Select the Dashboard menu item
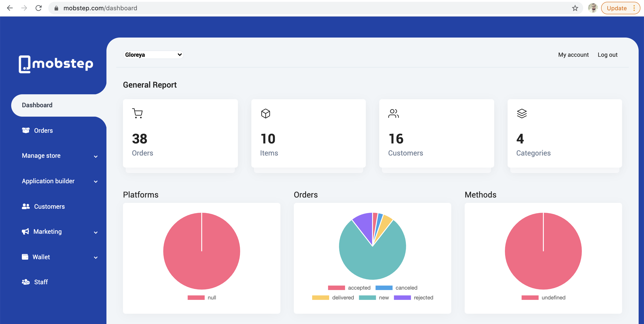The height and width of the screenshot is (324, 644). pos(37,105)
